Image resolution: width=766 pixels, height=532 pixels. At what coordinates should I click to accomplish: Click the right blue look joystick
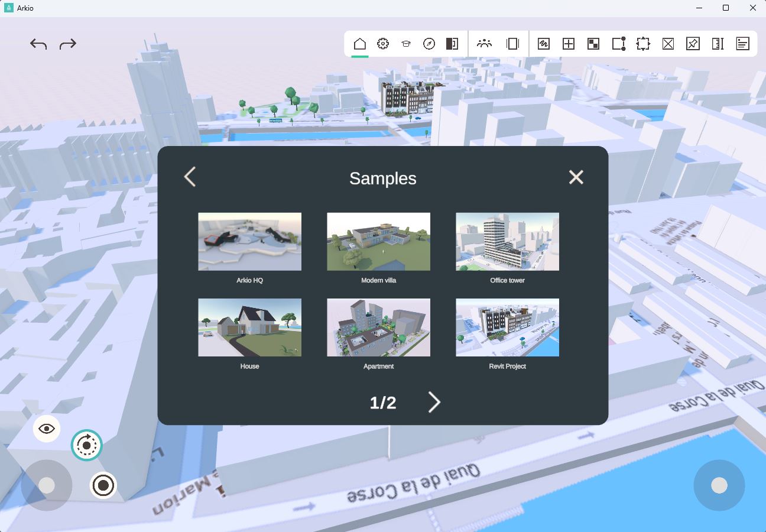719,485
